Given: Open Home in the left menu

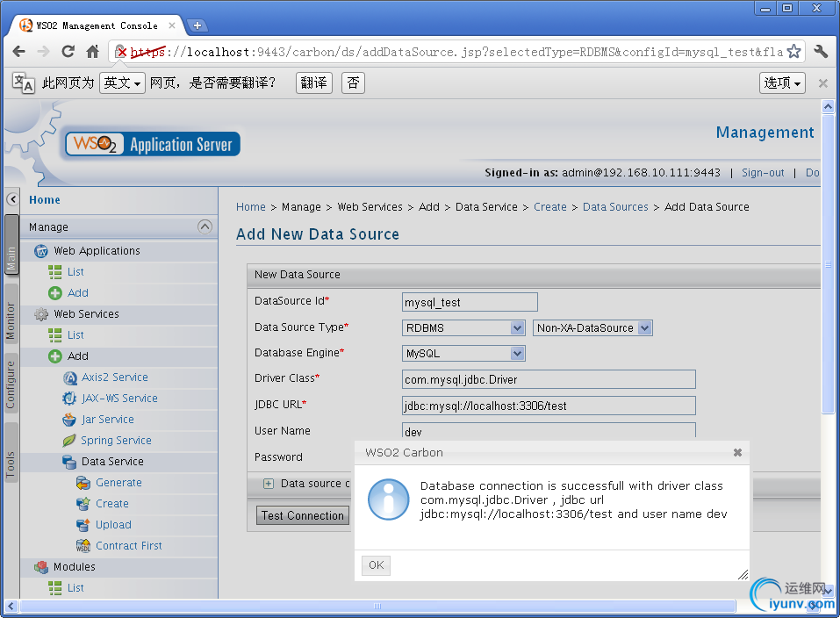Looking at the screenshot, I should pyautogui.click(x=45, y=200).
